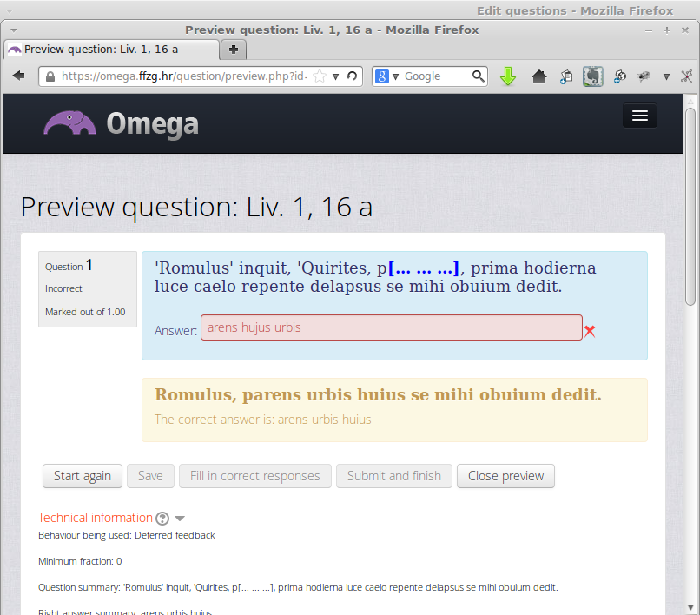Open the Edit questions window menu arrow
700x615 pixels.
click(x=10, y=11)
